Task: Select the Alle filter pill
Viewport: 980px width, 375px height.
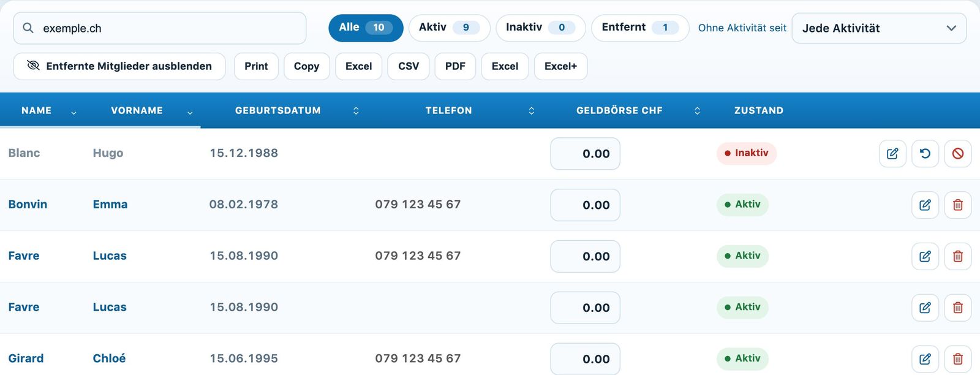Action: (366, 28)
